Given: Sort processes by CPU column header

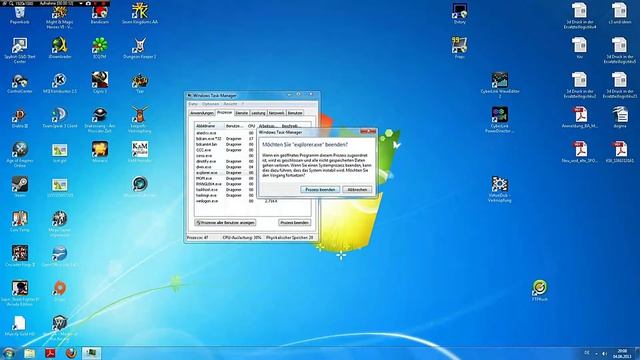Looking at the screenshot, I should 251,126.
